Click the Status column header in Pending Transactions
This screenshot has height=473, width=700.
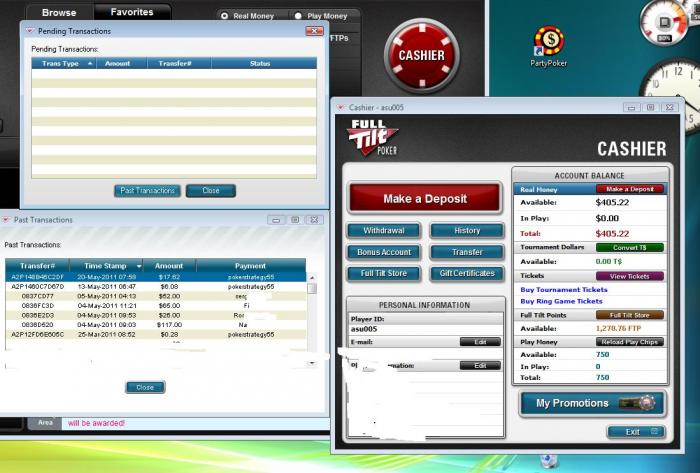pos(264,63)
